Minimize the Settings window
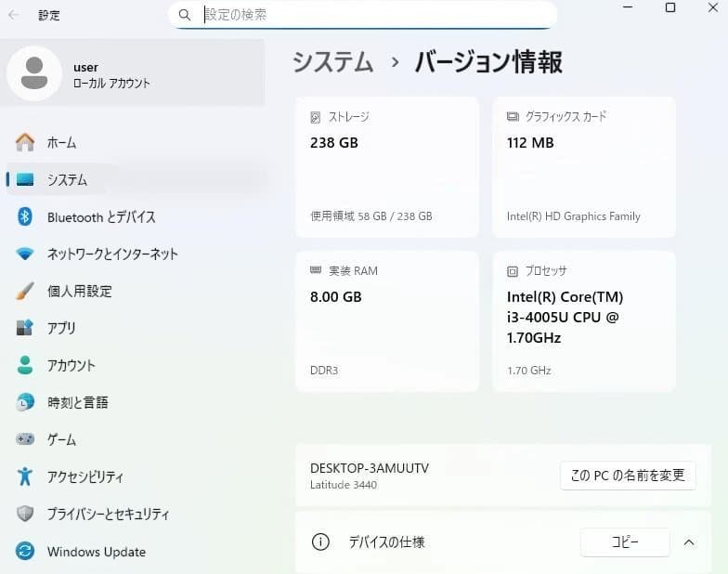The height and width of the screenshot is (574, 728). (x=628, y=7)
